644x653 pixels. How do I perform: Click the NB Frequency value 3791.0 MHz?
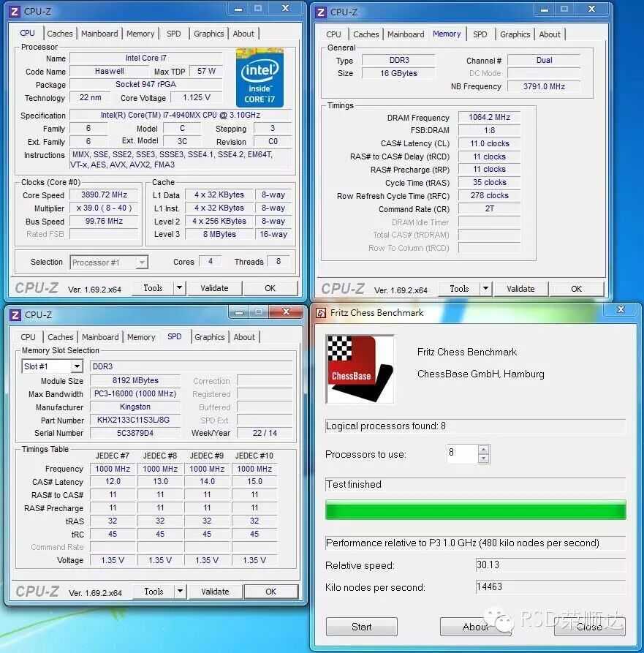544,86
